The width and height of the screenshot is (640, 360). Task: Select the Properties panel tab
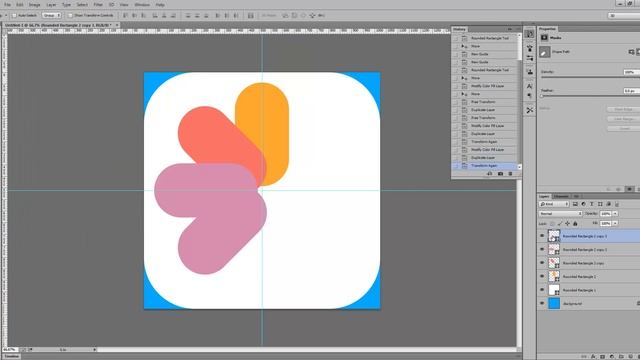point(547,29)
